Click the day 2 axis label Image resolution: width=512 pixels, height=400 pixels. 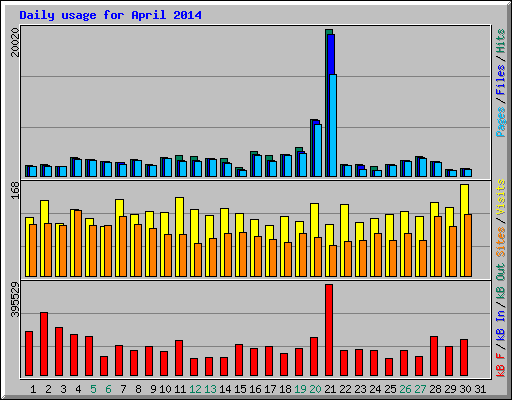coord(48,389)
